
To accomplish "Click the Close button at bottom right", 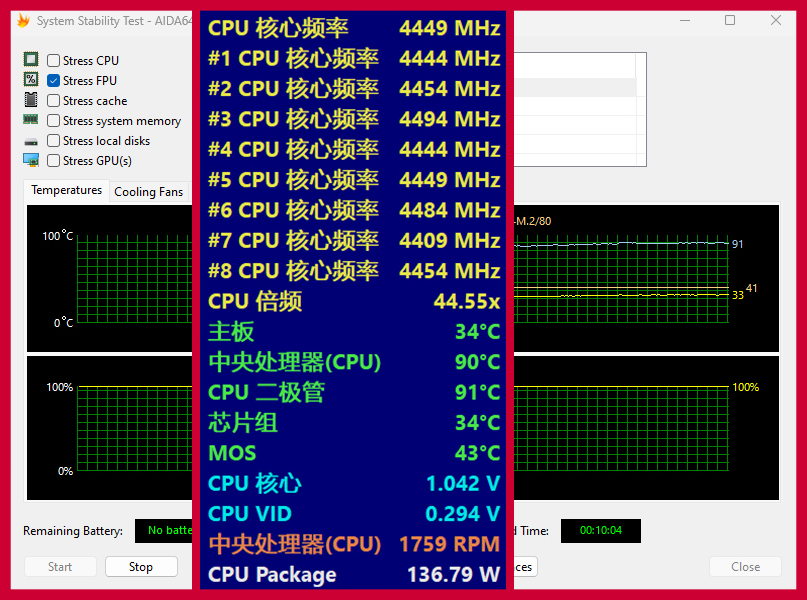I will tap(745, 567).
